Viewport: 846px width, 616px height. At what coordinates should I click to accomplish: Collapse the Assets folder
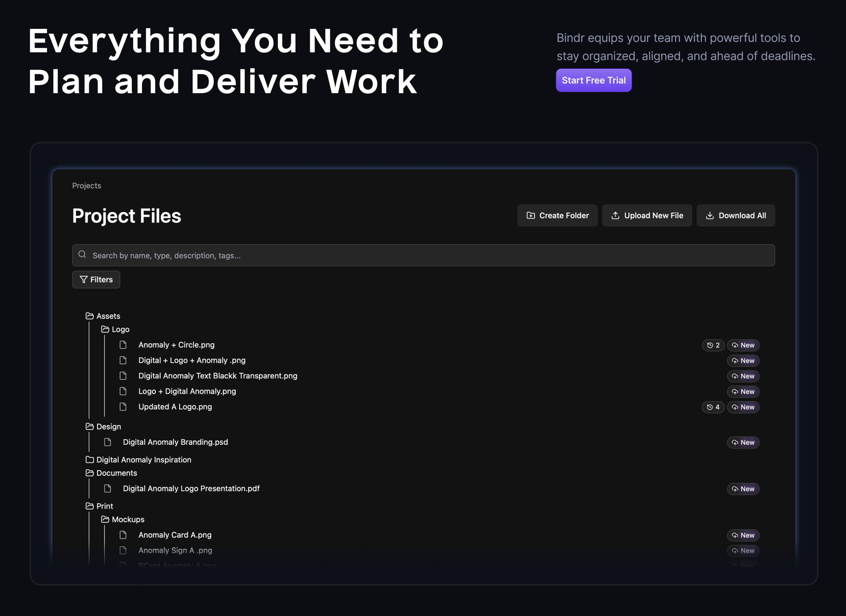tap(103, 316)
